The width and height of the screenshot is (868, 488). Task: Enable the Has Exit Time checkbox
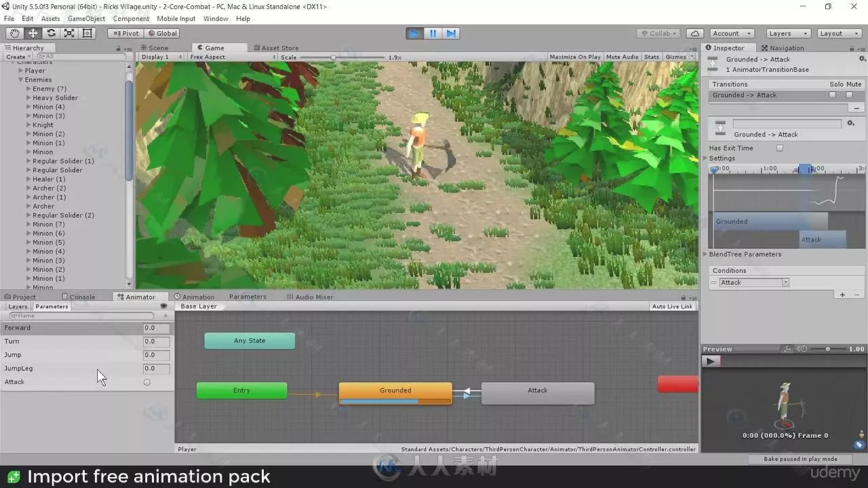tap(780, 148)
